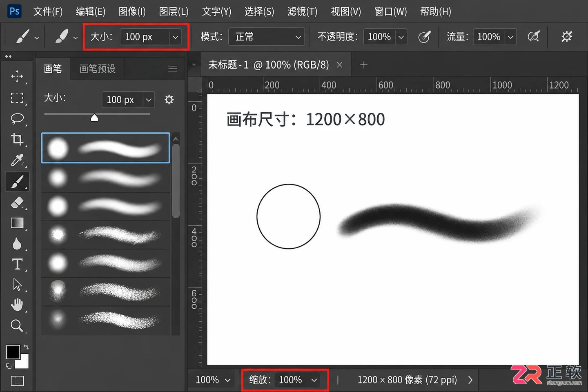
Task: Open brush panel gear next to size field
Action: [x=169, y=100]
